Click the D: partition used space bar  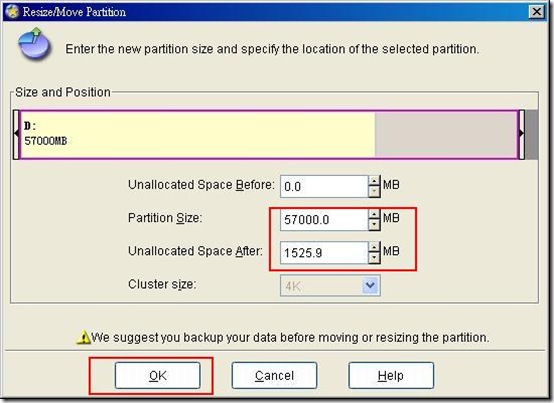[198, 134]
